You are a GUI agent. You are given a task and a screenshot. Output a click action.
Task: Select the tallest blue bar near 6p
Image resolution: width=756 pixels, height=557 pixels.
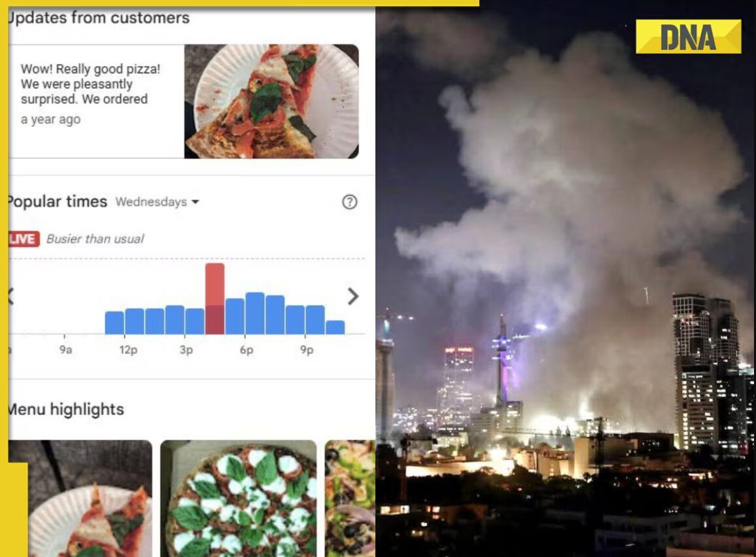point(254,313)
